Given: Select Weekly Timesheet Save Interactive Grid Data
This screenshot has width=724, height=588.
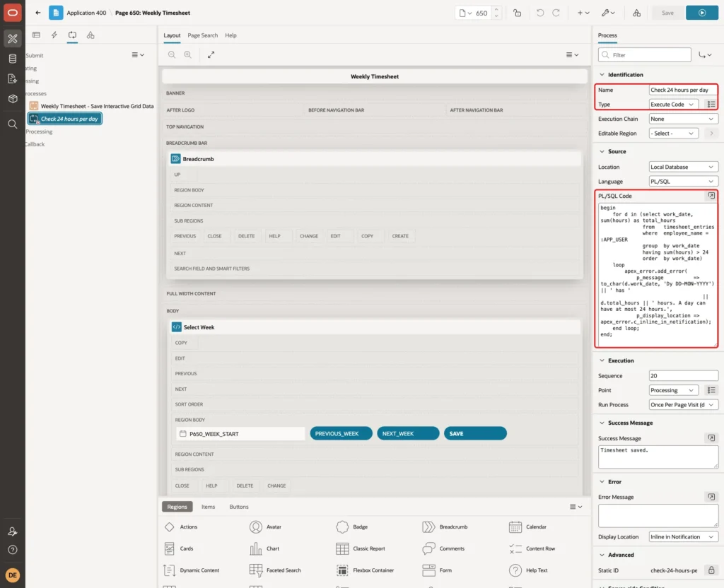Looking at the screenshot, I should pyautogui.click(x=91, y=106).
